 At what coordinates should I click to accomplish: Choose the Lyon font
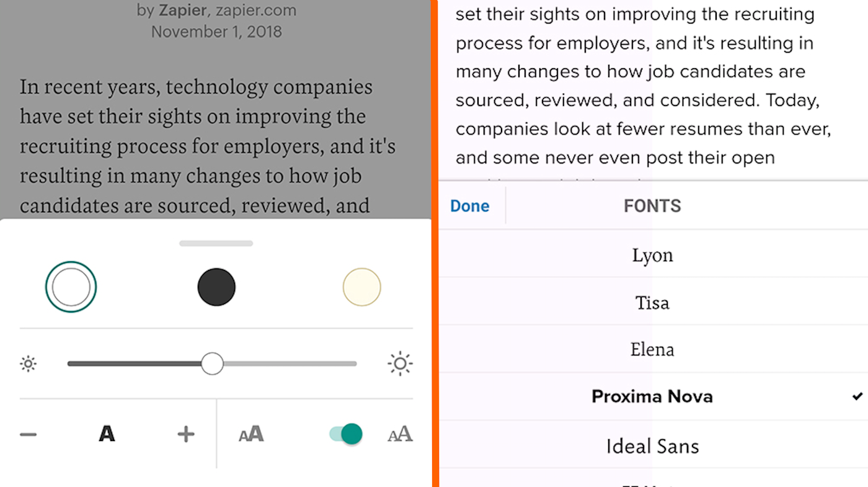coord(653,254)
